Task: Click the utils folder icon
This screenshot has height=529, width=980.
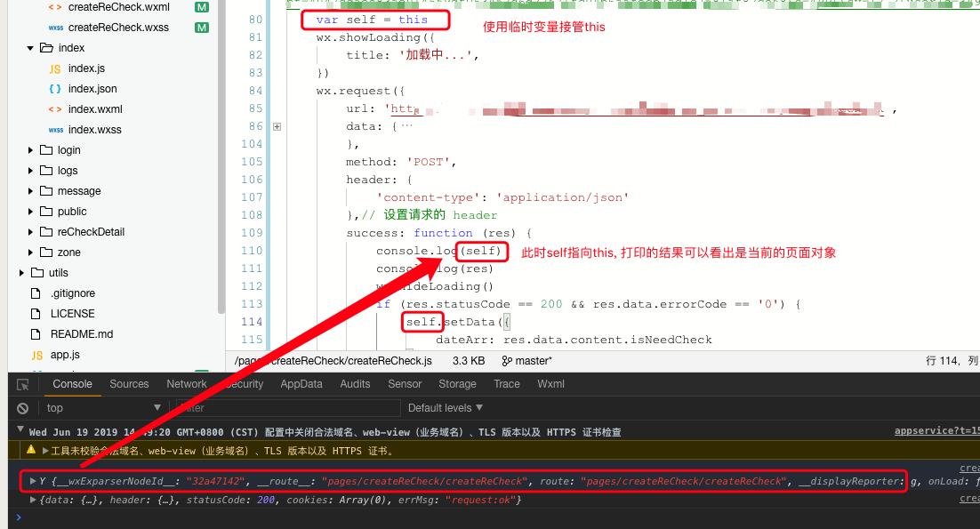Action: [37, 272]
